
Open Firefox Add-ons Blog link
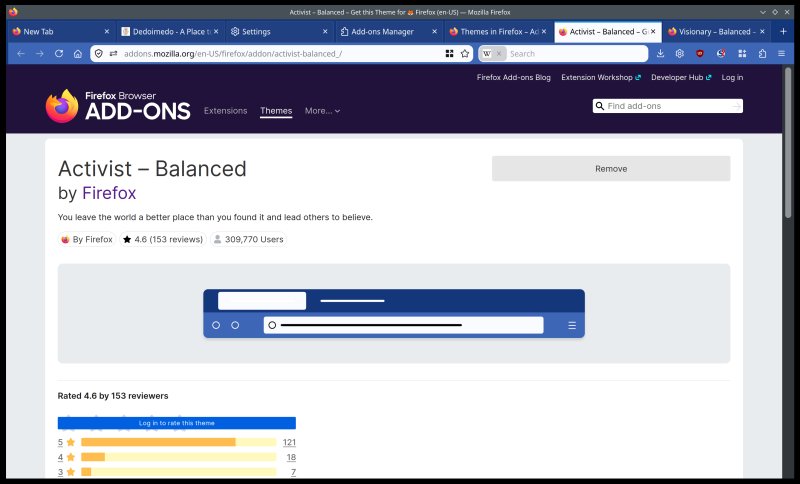click(x=514, y=78)
